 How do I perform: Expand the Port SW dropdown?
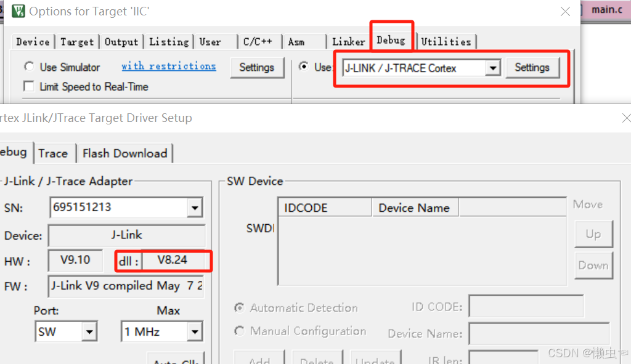coord(89,332)
